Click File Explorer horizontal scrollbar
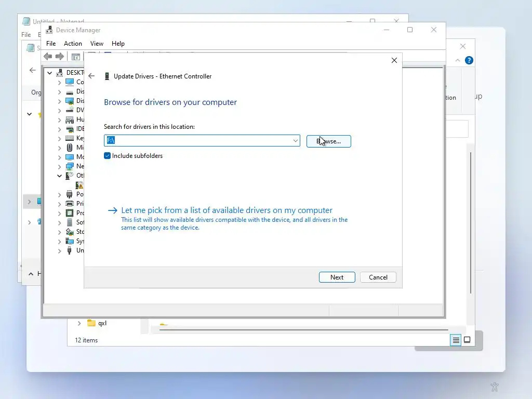This screenshot has height=399, width=532. [303, 329]
